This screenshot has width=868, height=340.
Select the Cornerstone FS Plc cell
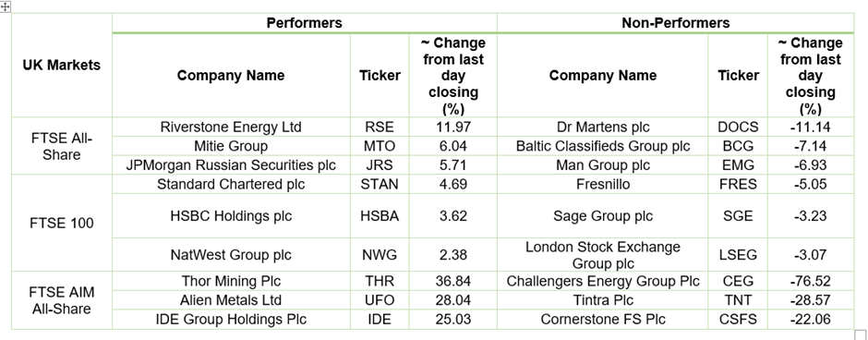click(x=602, y=320)
